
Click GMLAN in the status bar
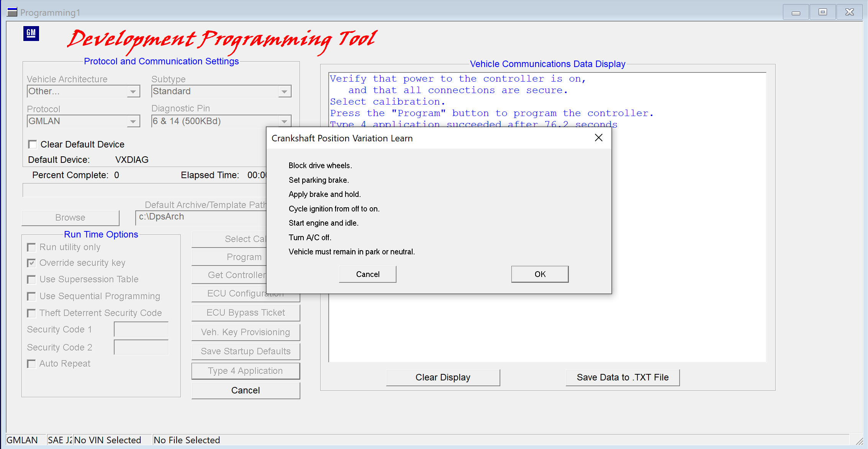click(22, 440)
